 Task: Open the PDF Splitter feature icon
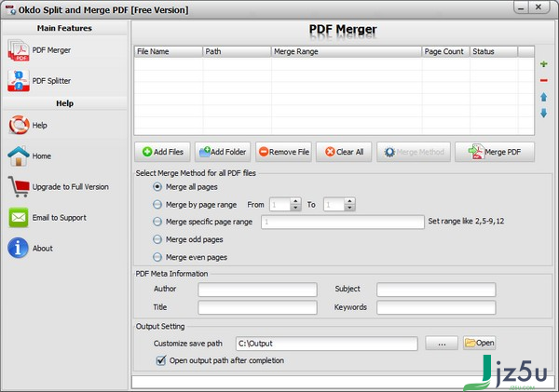19,81
